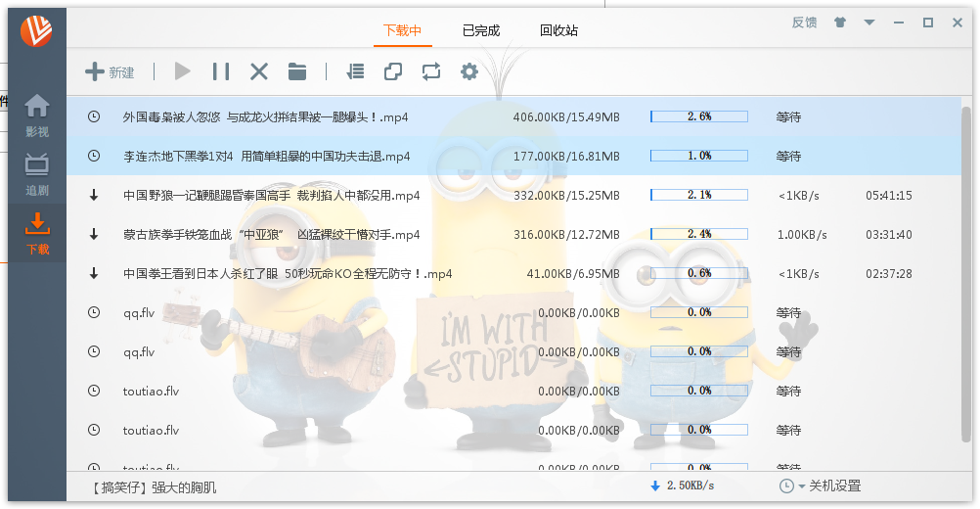Click the 05:41:15 remaining time

[x=889, y=196]
